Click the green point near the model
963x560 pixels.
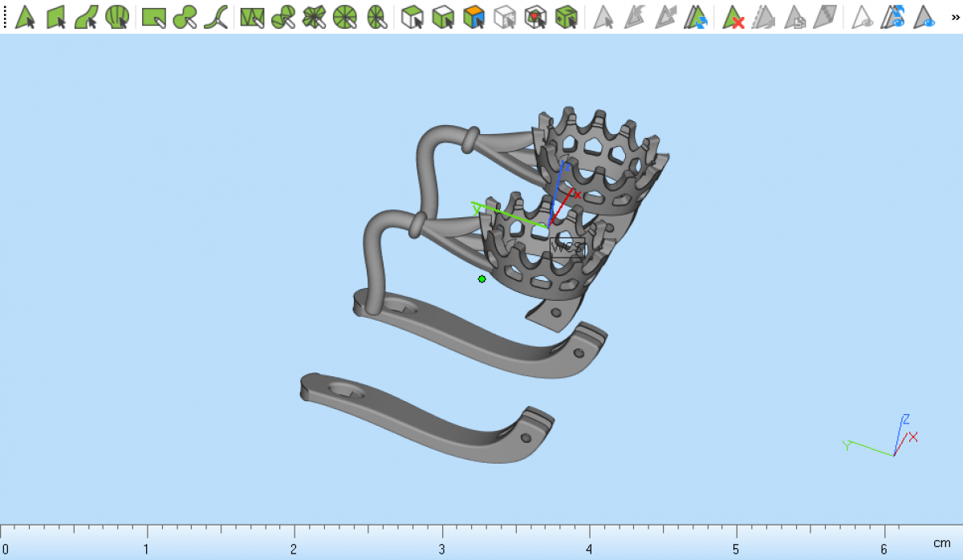point(481,279)
